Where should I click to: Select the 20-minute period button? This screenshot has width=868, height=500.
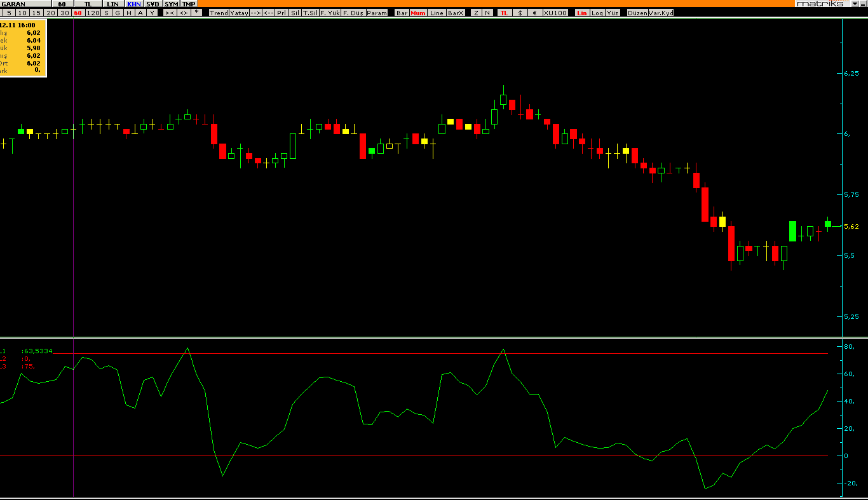[51, 13]
